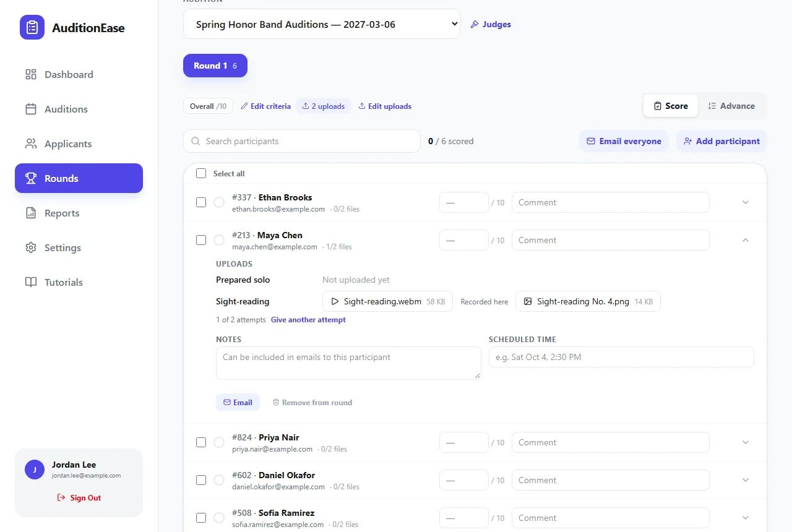Expand the Sofia Ramirez row chevron
The width and height of the screenshot is (792, 532).
pos(746,518)
